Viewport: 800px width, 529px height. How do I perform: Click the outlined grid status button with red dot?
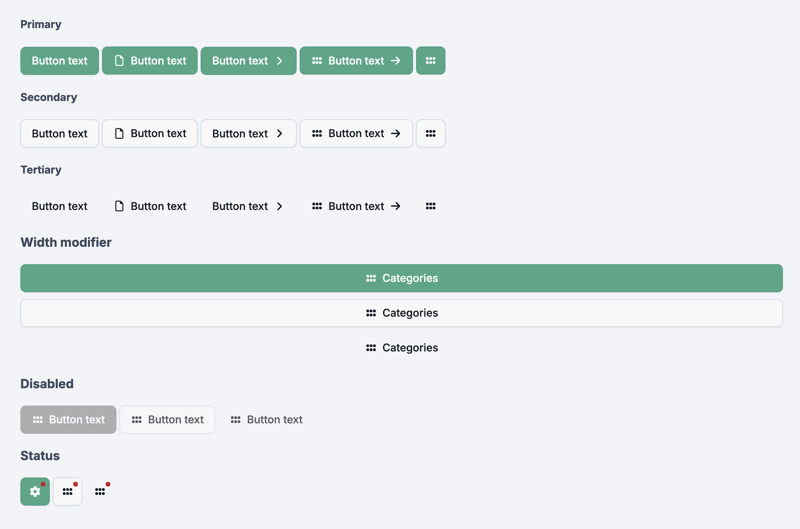(68, 492)
